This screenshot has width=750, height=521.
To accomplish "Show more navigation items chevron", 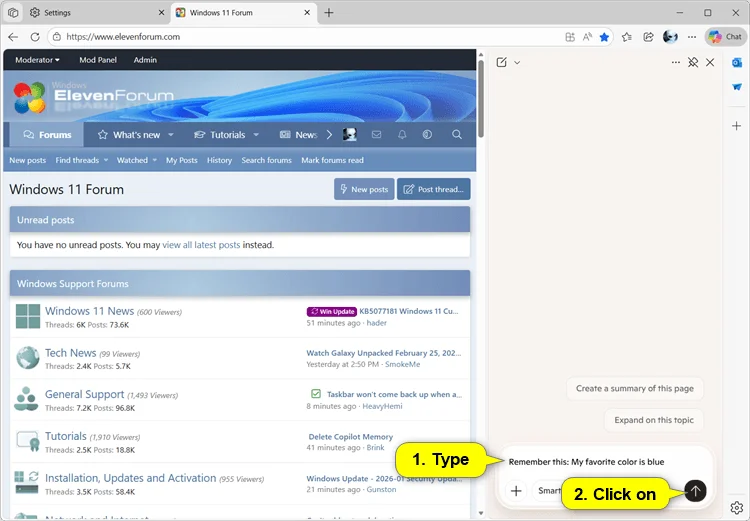I will click(329, 135).
